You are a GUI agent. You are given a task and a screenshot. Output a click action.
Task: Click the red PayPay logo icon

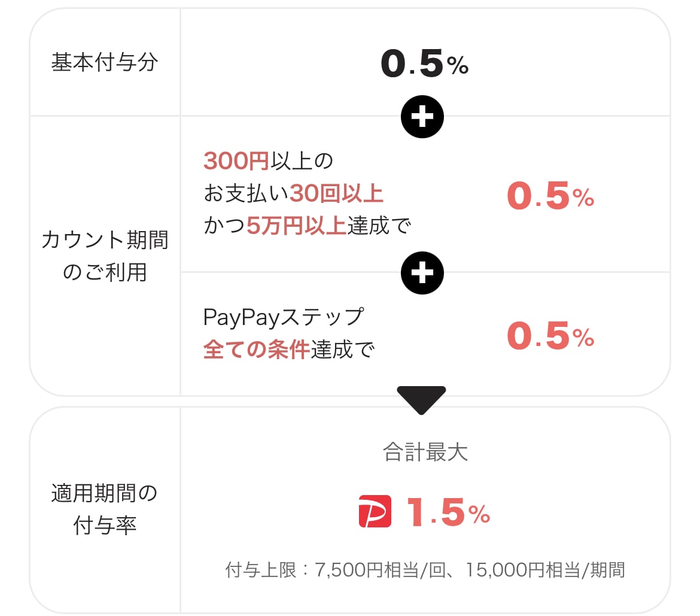pyautogui.click(x=375, y=511)
